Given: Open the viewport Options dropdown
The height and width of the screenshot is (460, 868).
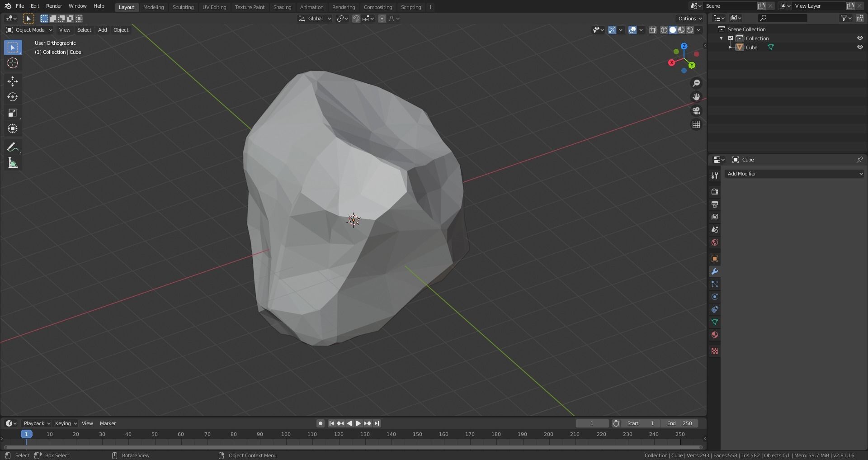Looking at the screenshot, I should [x=690, y=19].
